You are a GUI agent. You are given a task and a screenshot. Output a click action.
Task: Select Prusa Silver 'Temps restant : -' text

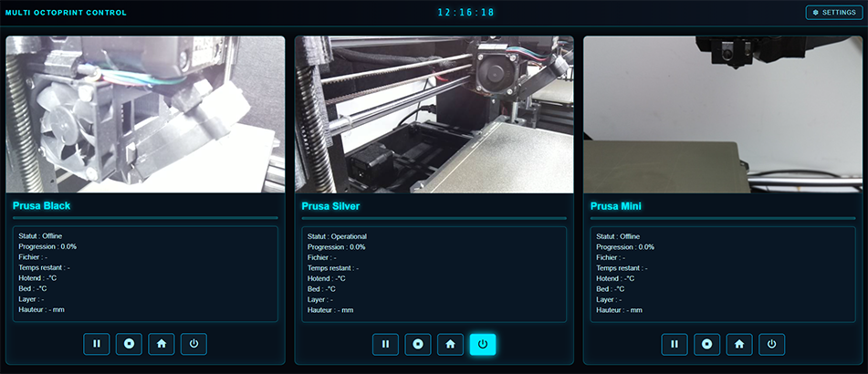(333, 268)
